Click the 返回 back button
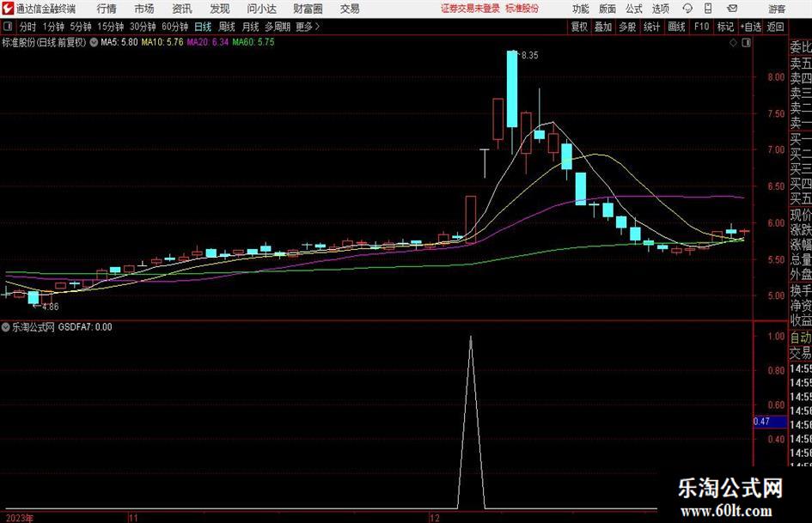 [x=775, y=27]
